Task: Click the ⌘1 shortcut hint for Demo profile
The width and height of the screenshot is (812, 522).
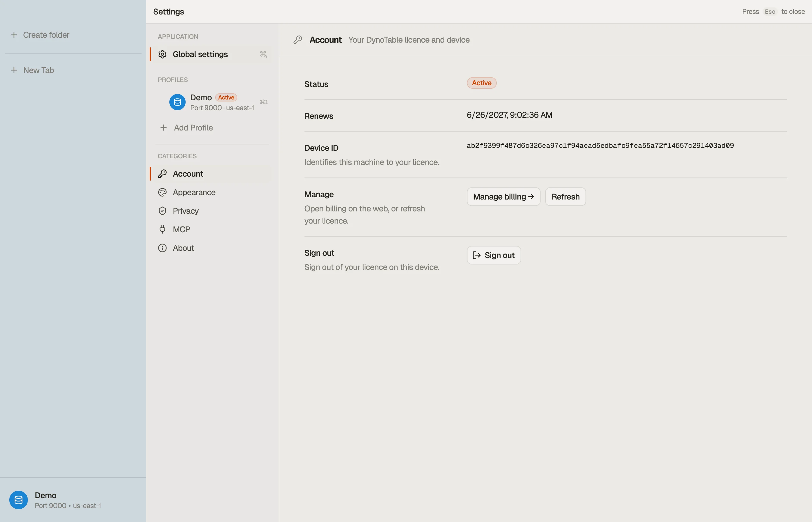Action: 264,102
